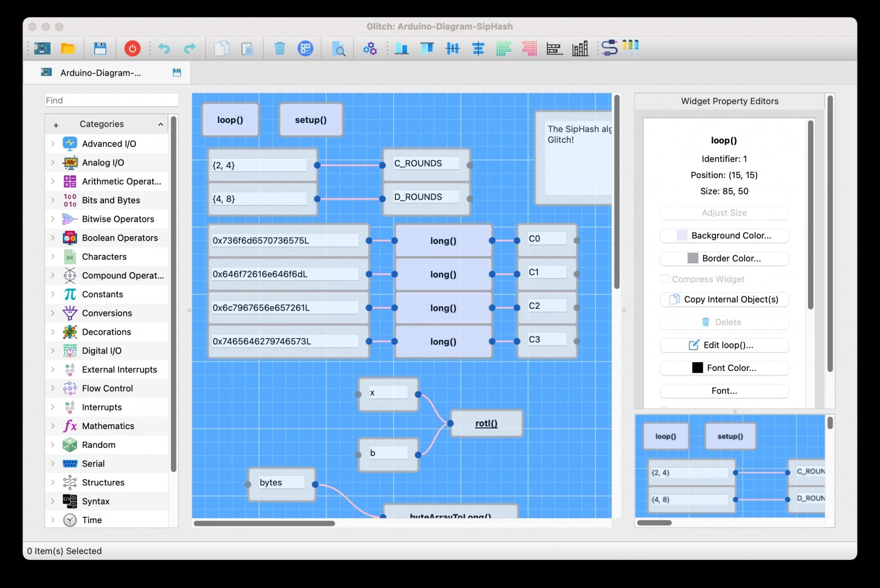Screen dimensions: 880x588
Task: Open find with the magnifier page icon
Action: coord(339,49)
